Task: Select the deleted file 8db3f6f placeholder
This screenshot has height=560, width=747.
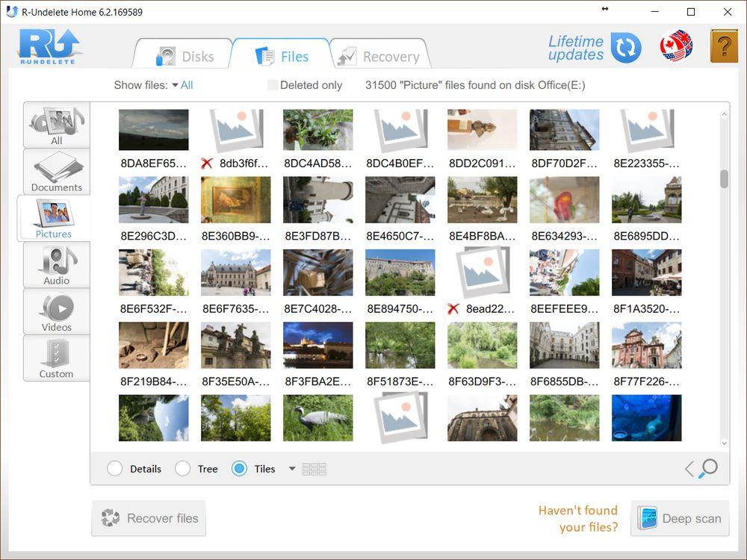Action: pyautogui.click(x=236, y=131)
